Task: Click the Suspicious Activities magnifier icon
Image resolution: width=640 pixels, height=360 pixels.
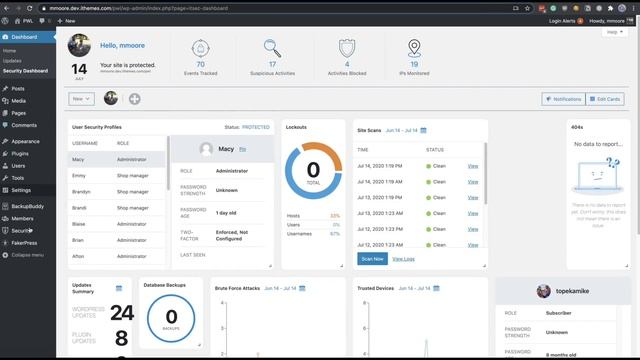Action: click(272, 48)
